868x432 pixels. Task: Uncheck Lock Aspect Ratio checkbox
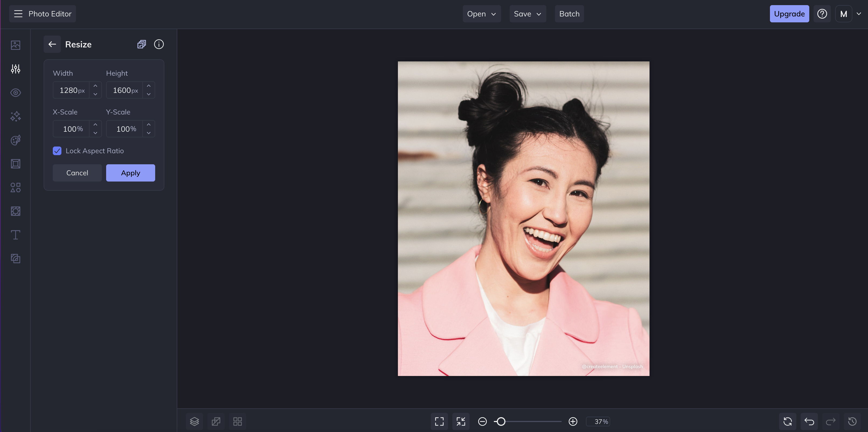tap(57, 151)
